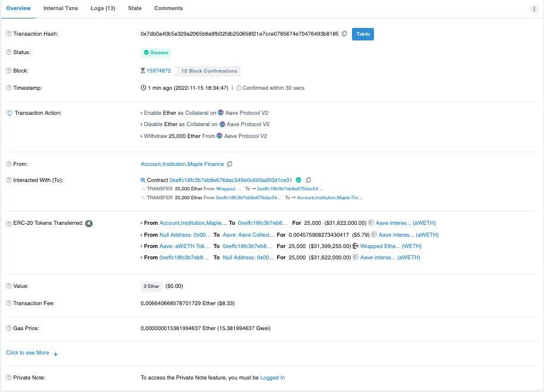Screen dimensions: 544x392
Task: Click the green verified checkmark beside contract
Action: (298, 180)
